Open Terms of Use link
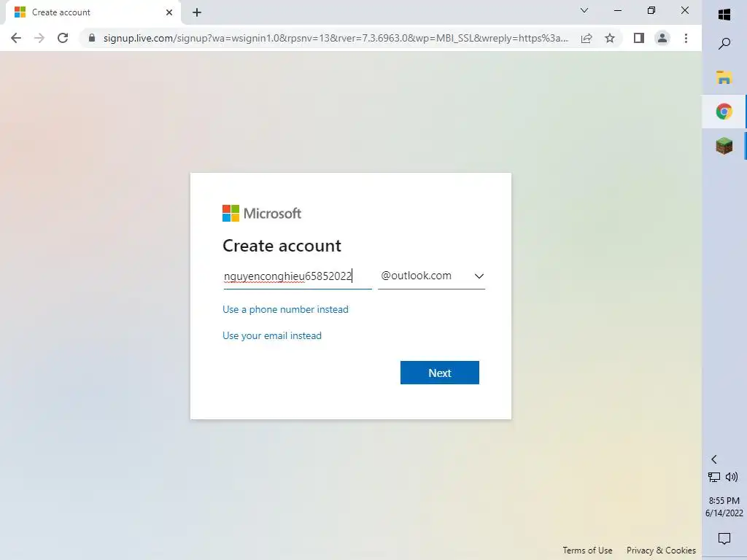This screenshot has width=747, height=560. click(587, 551)
